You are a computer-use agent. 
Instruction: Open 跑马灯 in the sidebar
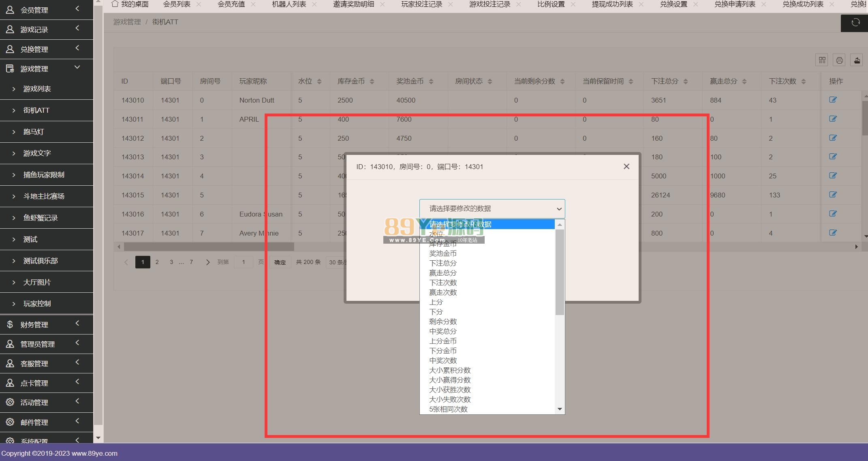(x=47, y=132)
